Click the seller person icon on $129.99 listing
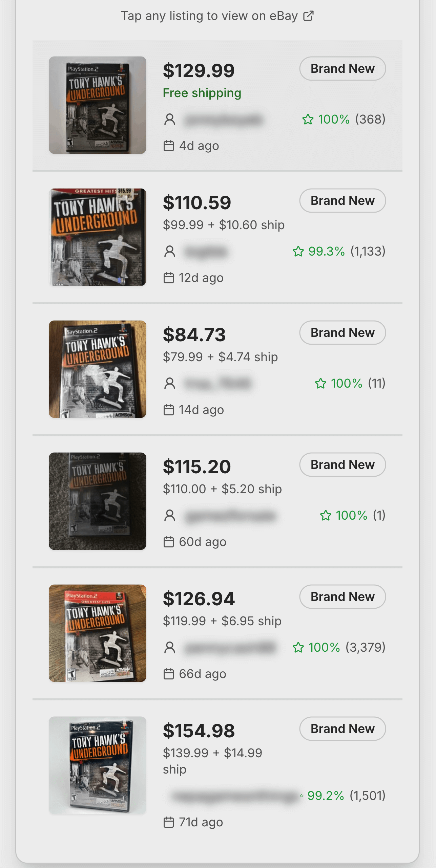 coord(169,120)
